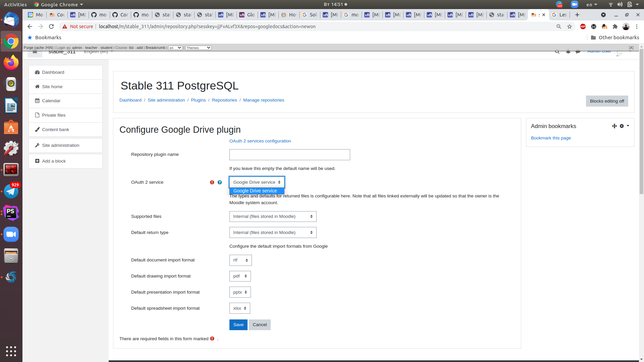The image size is (644, 362).
Task: Open Default document import format dropdown
Action: pos(240,260)
